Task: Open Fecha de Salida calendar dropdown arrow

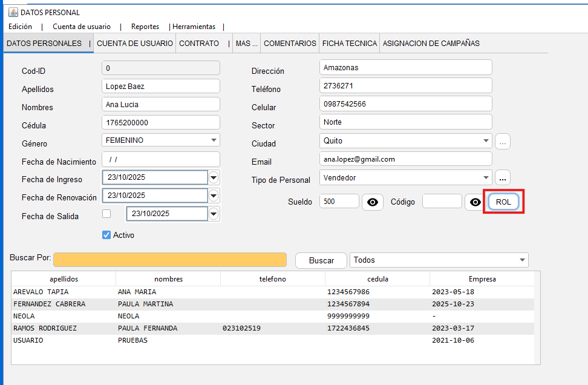Action: [214, 214]
